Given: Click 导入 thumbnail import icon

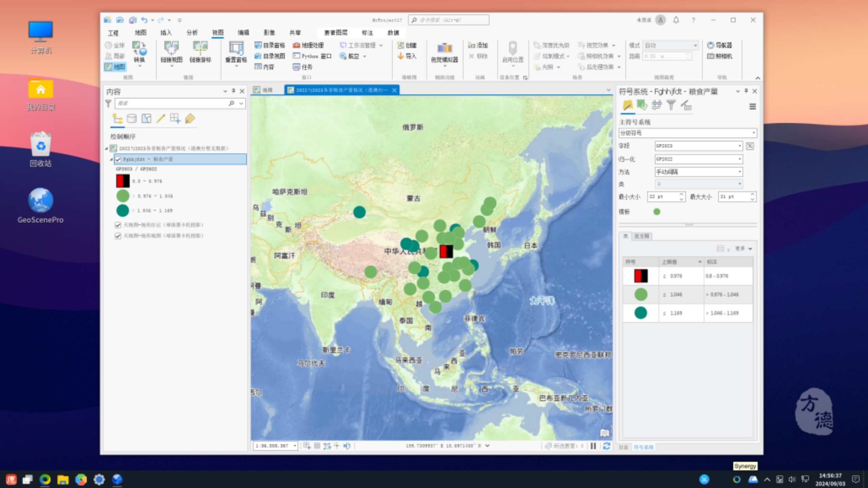Looking at the screenshot, I should (x=406, y=56).
